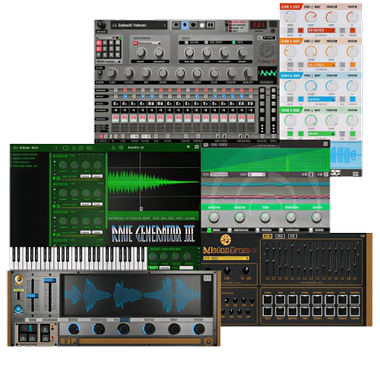Image resolution: width=380 pixels, height=380 pixels.
Task: Toggle the red power button in gray sequencer's oscillator panel
Action: click(136, 43)
